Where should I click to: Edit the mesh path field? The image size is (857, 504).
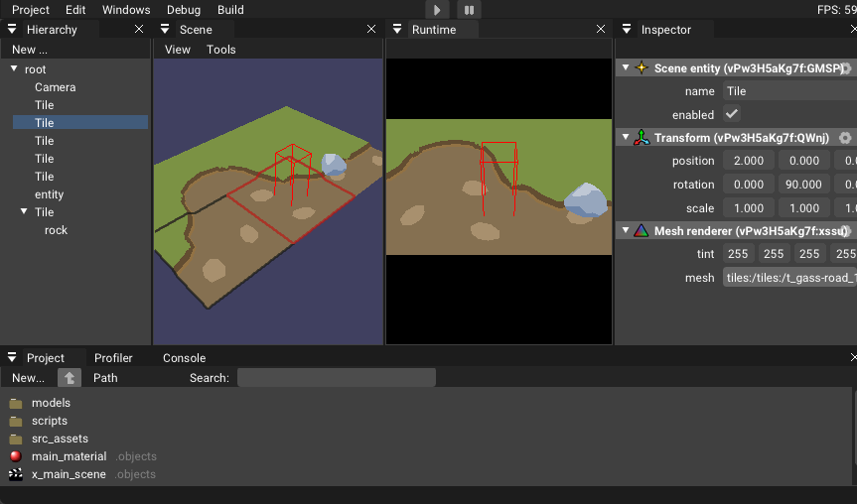(x=789, y=278)
